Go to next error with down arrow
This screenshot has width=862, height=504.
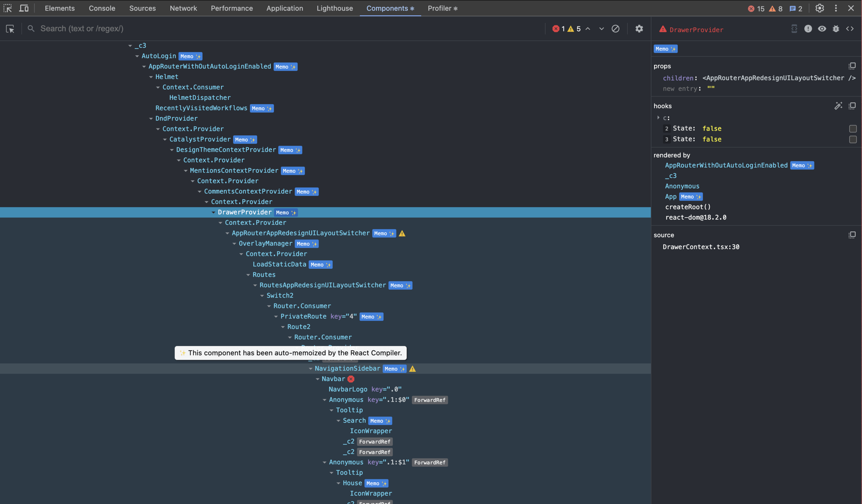601,29
